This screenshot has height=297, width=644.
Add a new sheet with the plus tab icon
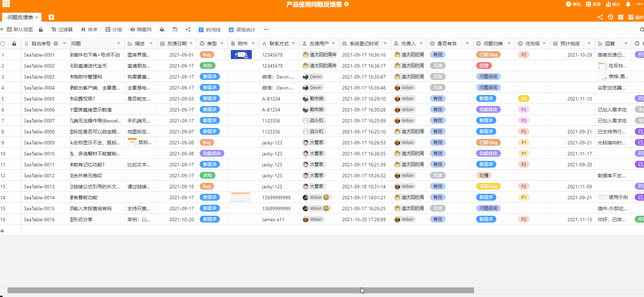coord(51,17)
